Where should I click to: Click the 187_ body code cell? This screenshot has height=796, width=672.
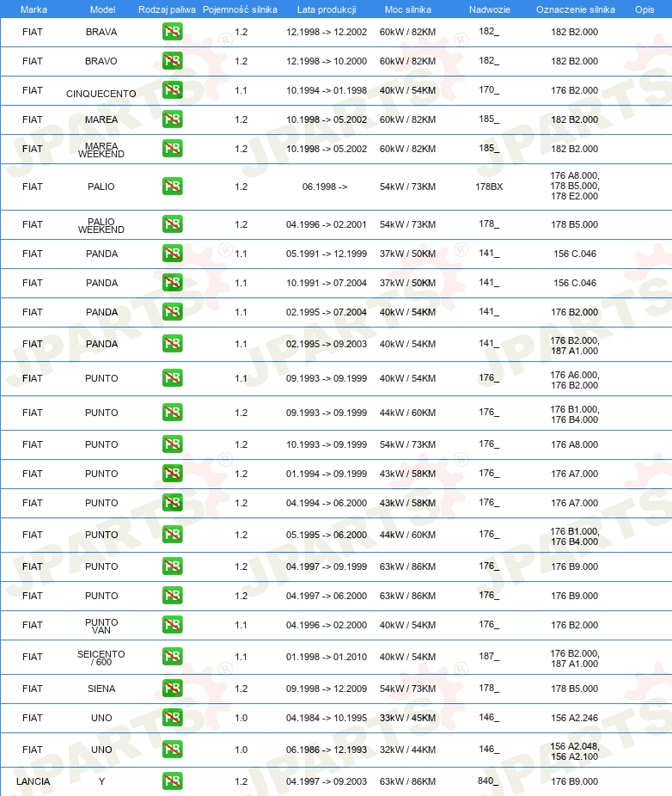(x=489, y=657)
